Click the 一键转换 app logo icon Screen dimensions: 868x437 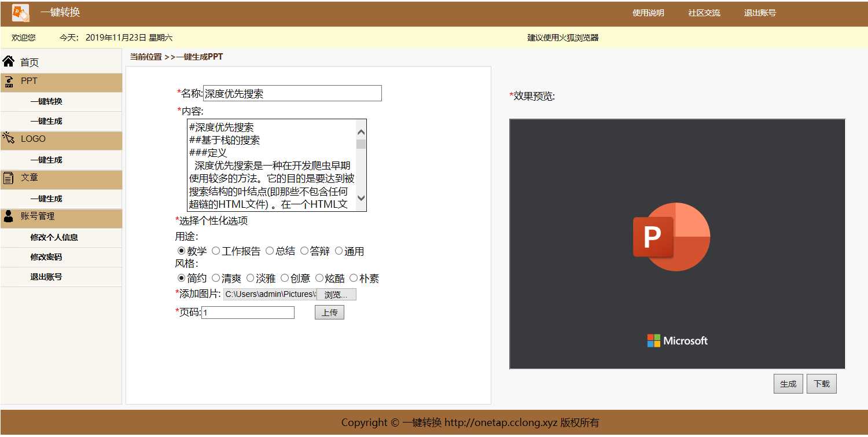coord(20,13)
